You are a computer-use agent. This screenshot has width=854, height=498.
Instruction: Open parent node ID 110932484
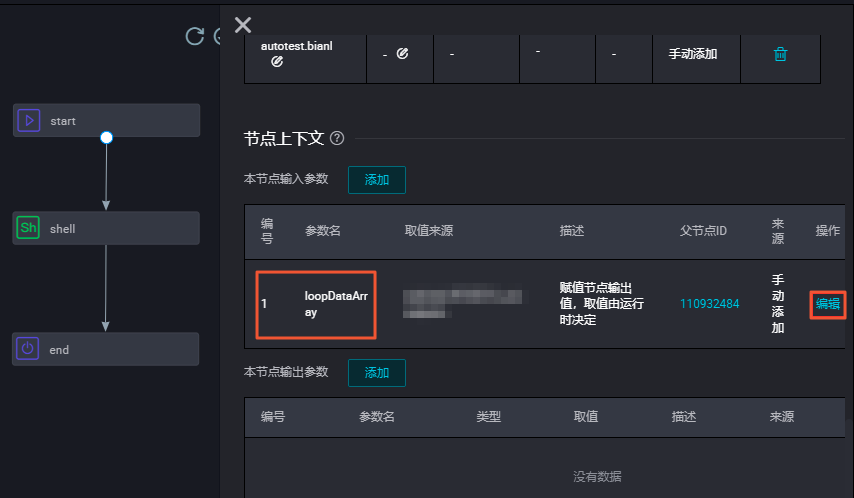(710, 303)
